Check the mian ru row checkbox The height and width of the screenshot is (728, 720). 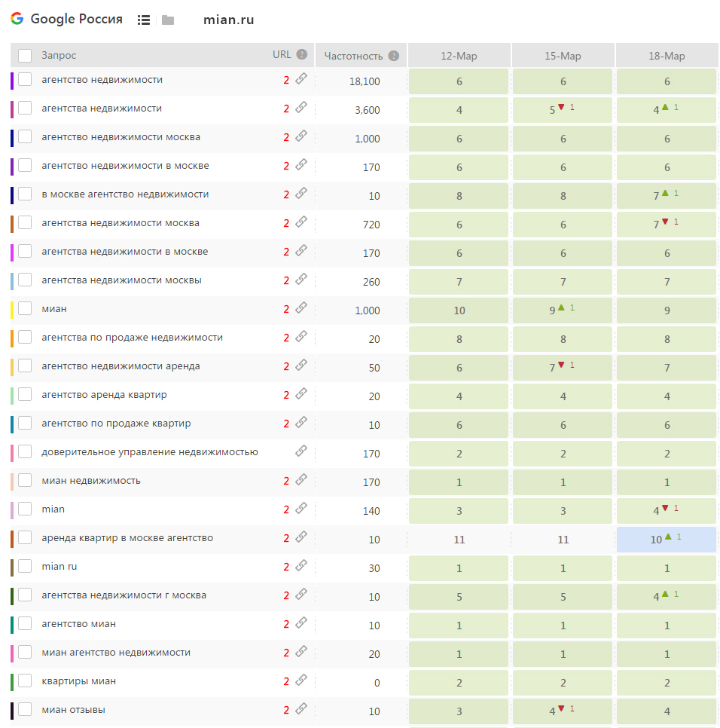[25, 567]
